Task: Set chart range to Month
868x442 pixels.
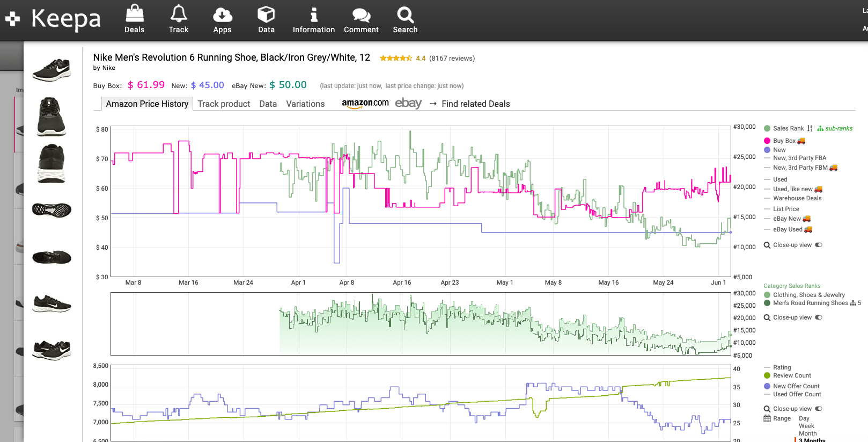Action: pos(807,433)
